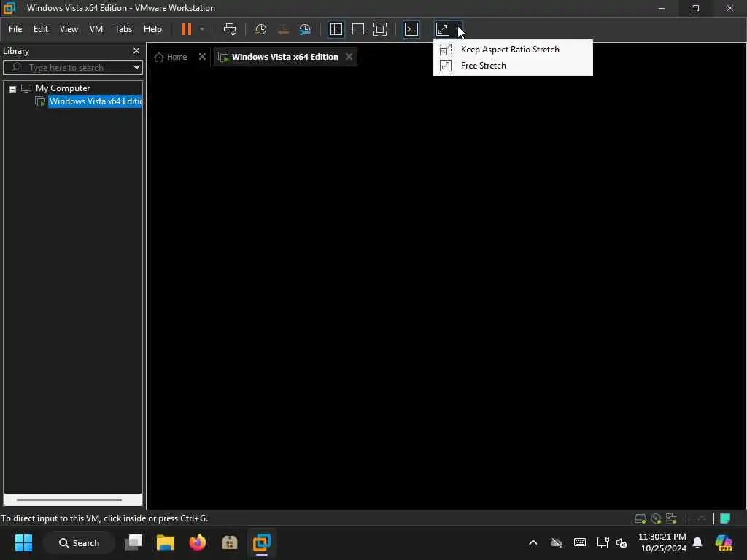
Task: Open the VM menu
Action: coord(96,29)
